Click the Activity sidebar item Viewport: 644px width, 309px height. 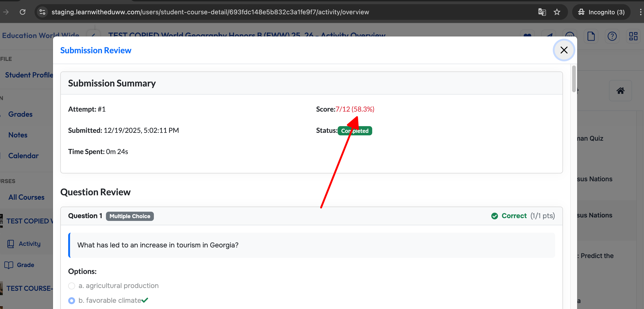29,244
